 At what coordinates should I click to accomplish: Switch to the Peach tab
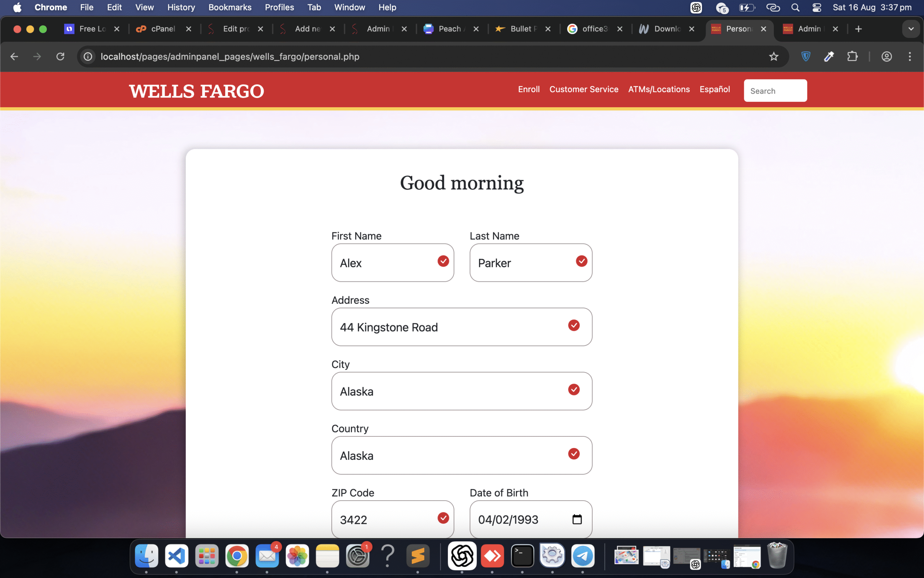450,29
